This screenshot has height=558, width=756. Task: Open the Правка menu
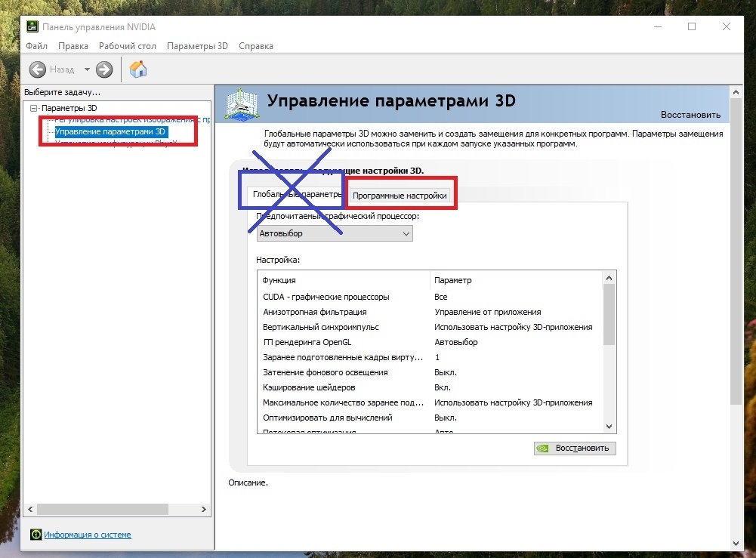tap(73, 46)
